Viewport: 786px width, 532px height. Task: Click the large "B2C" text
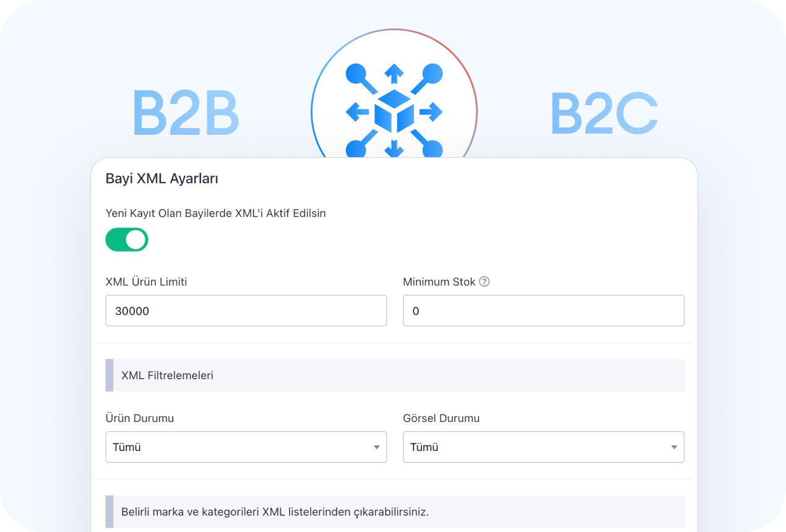coord(604,113)
